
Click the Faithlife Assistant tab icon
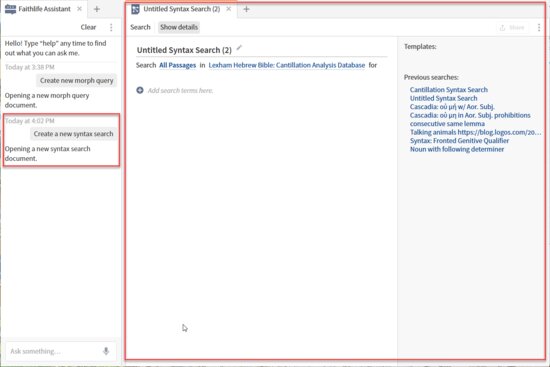coord(11,9)
